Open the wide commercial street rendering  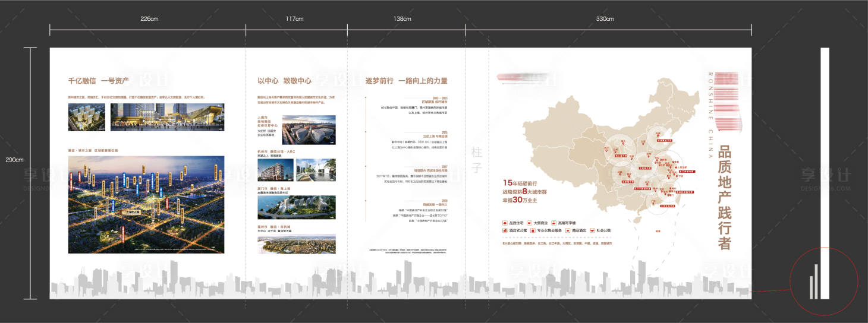coord(168,117)
